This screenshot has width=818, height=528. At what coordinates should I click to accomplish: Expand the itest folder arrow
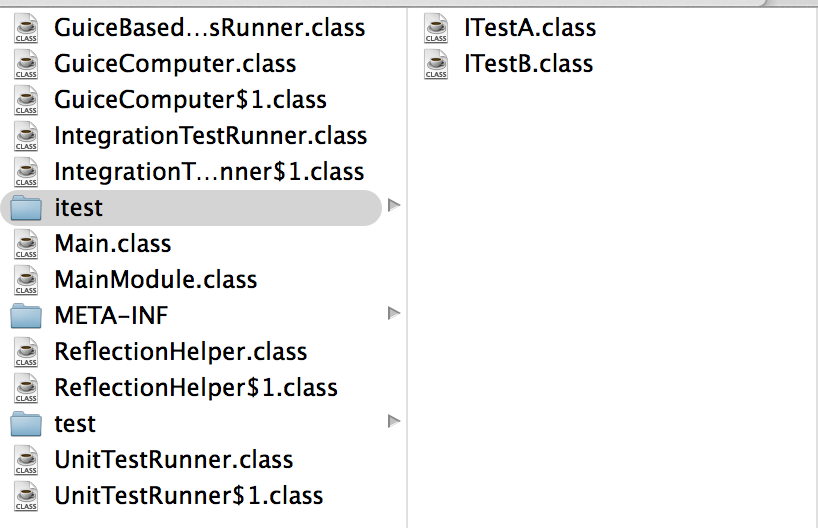coord(393,206)
